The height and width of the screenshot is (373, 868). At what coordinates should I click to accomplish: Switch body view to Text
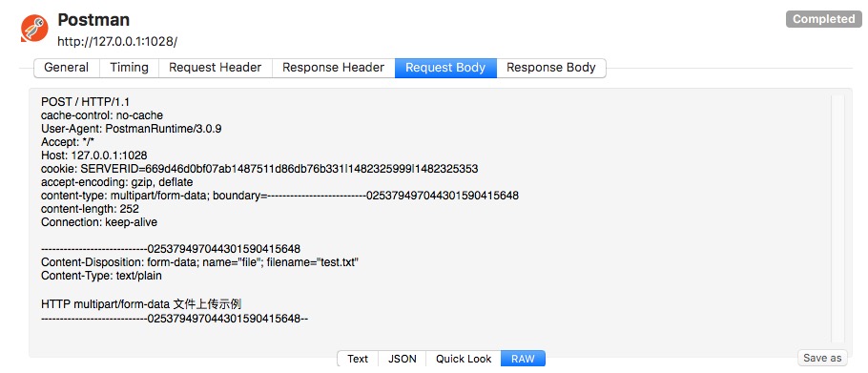tap(358, 359)
